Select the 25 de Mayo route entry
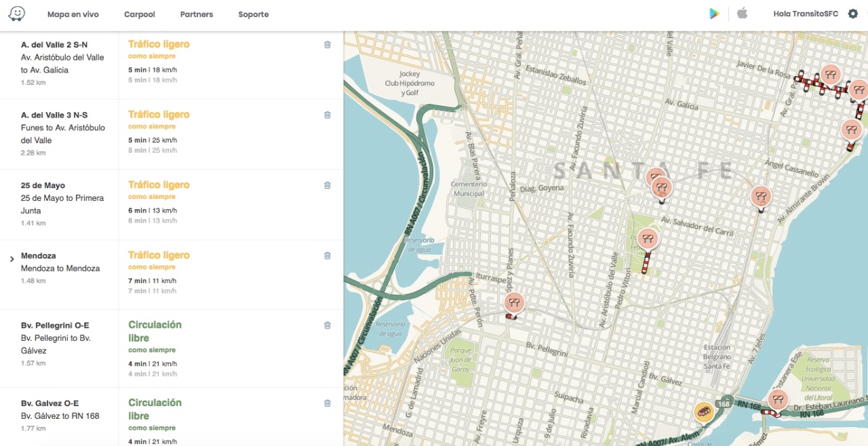The width and height of the screenshot is (868, 446). 60,198
